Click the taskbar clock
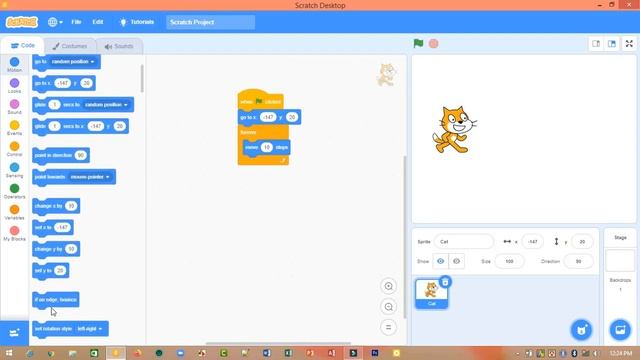The height and width of the screenshot is (360, 640). click(620, 353)
